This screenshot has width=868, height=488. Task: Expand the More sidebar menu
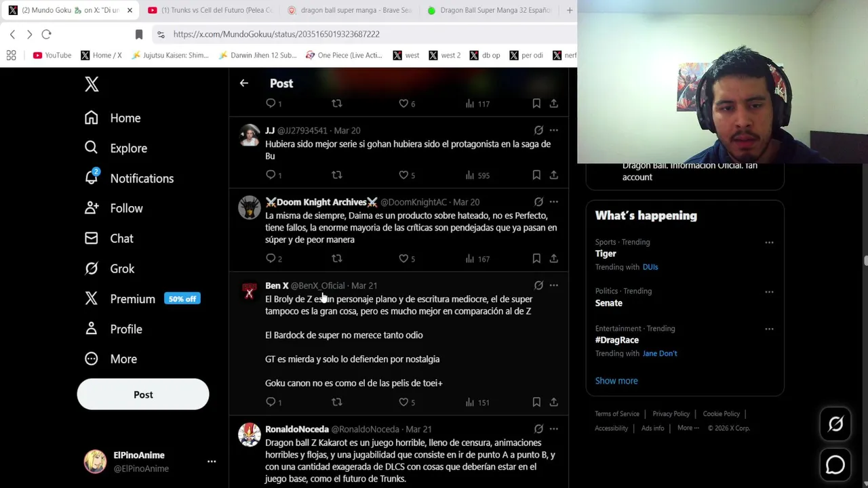(111, 359)
